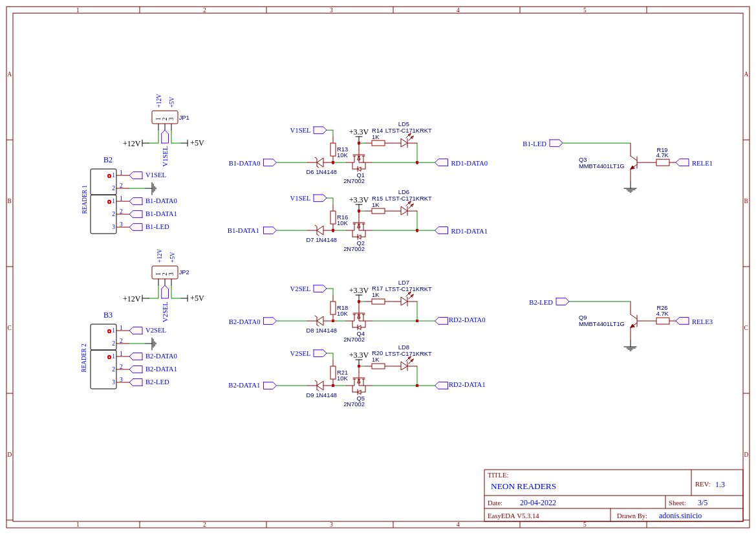Click the NEON READERS title text
The height and width of the screenshot is (535, 756).
(523, 486)
